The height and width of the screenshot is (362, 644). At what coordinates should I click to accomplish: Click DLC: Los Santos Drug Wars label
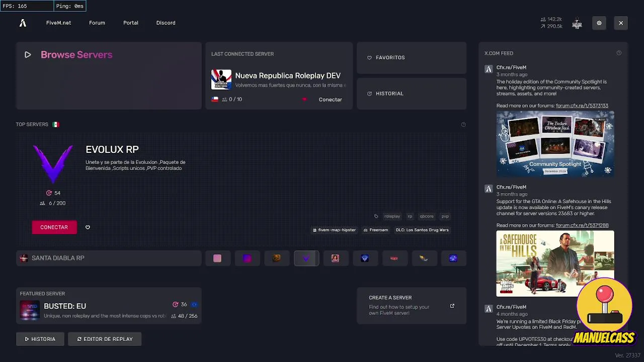(x=422, y=230)
